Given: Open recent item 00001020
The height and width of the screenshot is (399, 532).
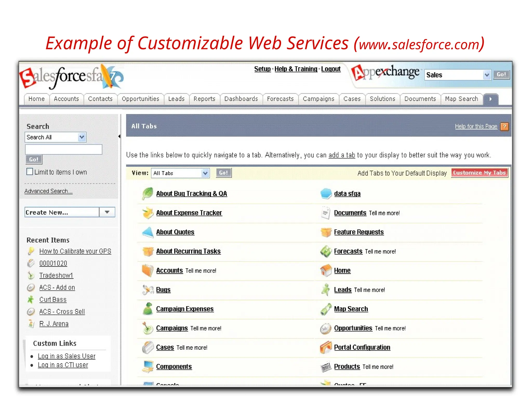Looking at the screenshot, I should [53, 263].
